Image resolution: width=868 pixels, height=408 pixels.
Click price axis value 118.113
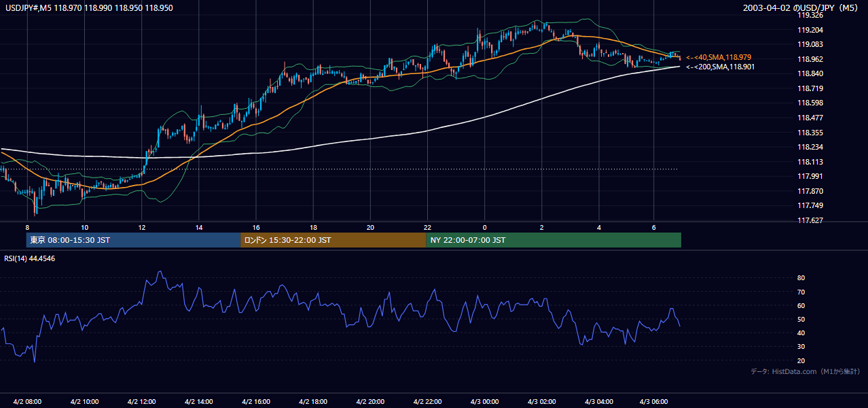[810, 162]
